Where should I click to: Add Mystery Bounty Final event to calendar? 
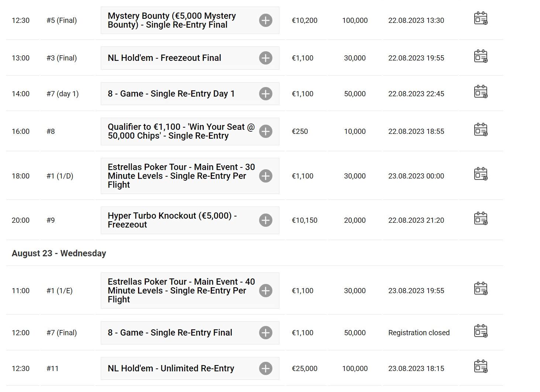pyautogui.click(x=481, y=18)
